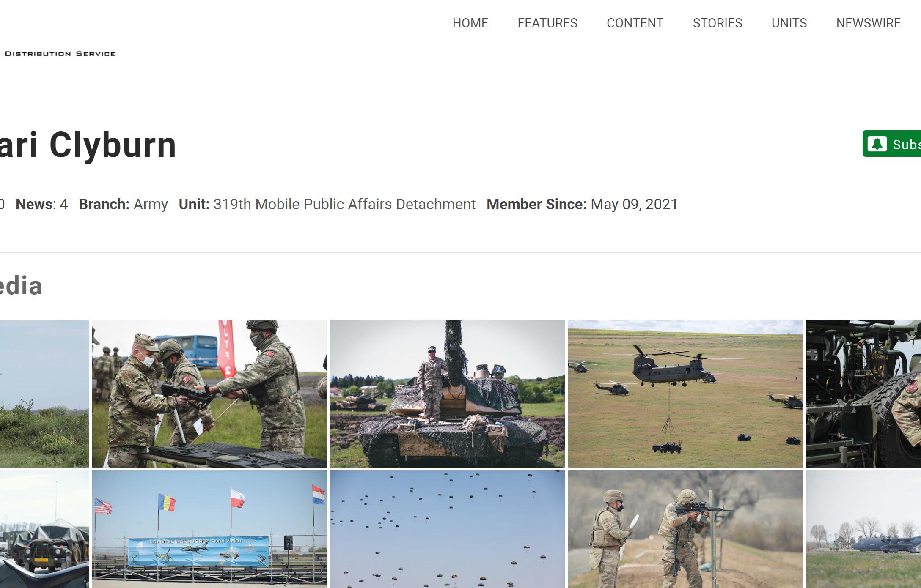Open the parked aircraft on airfield photo

click(x=863, y=529)
